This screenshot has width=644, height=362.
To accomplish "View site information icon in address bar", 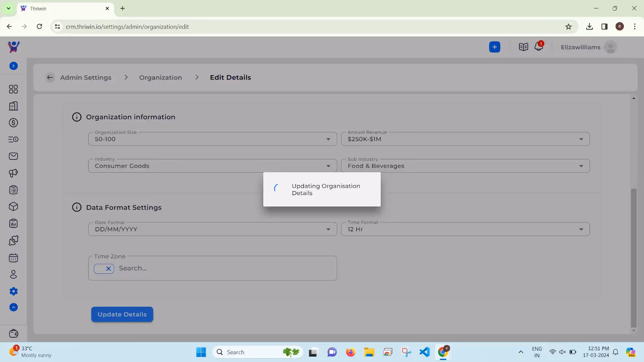I will click(x=58, y=27).
